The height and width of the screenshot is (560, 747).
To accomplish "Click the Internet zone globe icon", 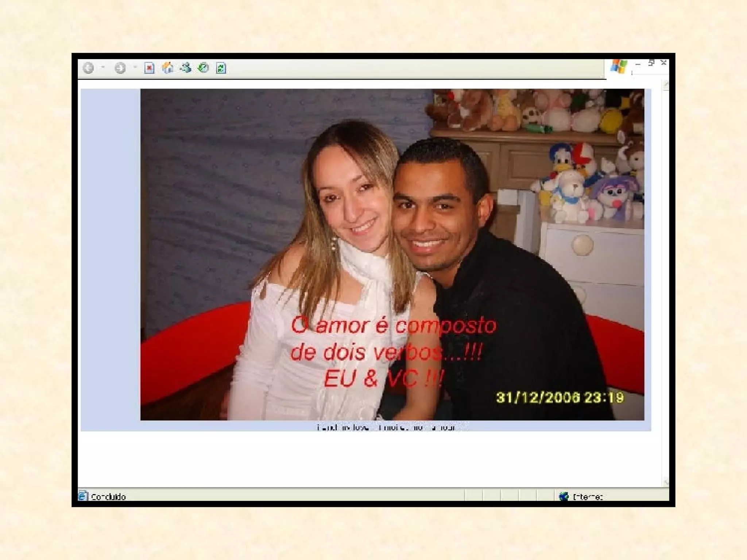I will [x=564, y=496].
